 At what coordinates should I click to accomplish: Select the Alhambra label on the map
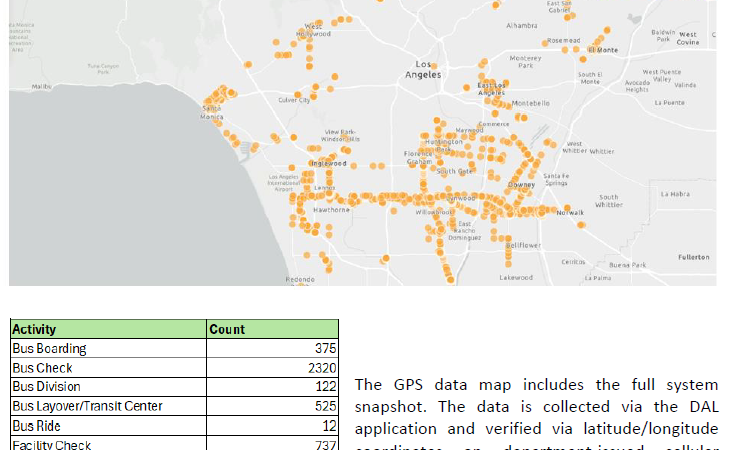click(521, 25)
